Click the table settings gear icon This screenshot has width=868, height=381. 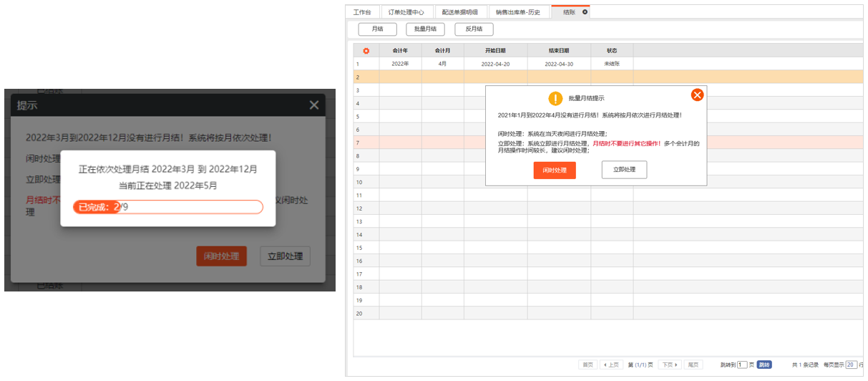click(366, 51)
